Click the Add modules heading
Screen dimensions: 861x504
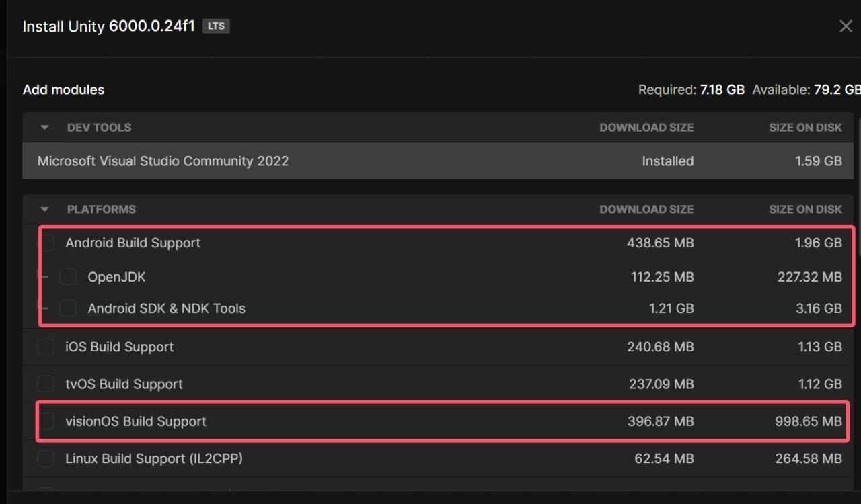pos(63,89)
